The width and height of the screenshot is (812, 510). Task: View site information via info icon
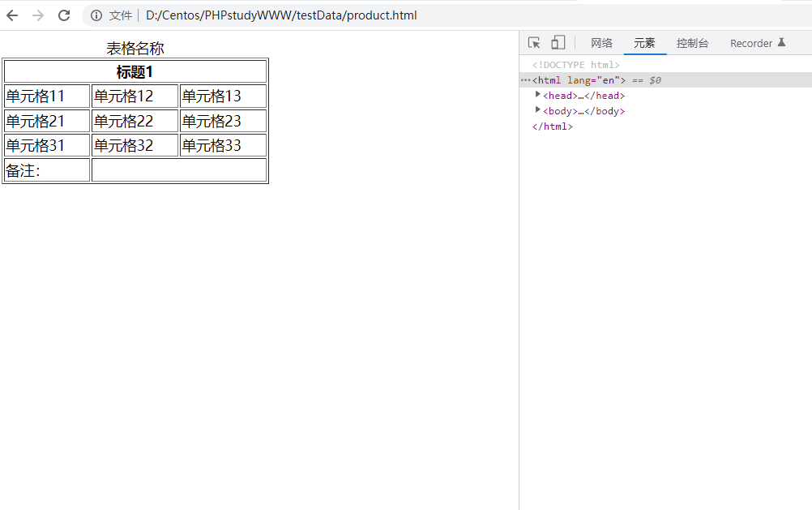click(96, 15)
